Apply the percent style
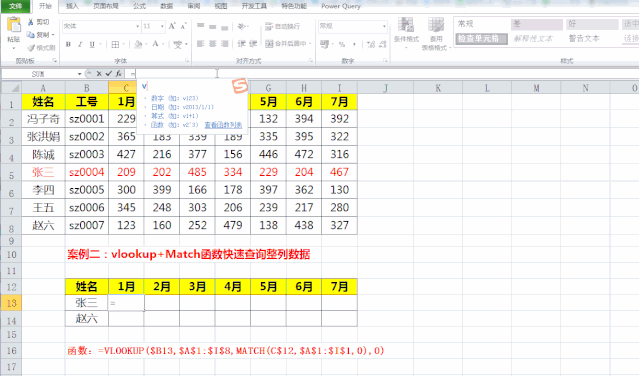This screenshot has width=639, height=376. 342,44
